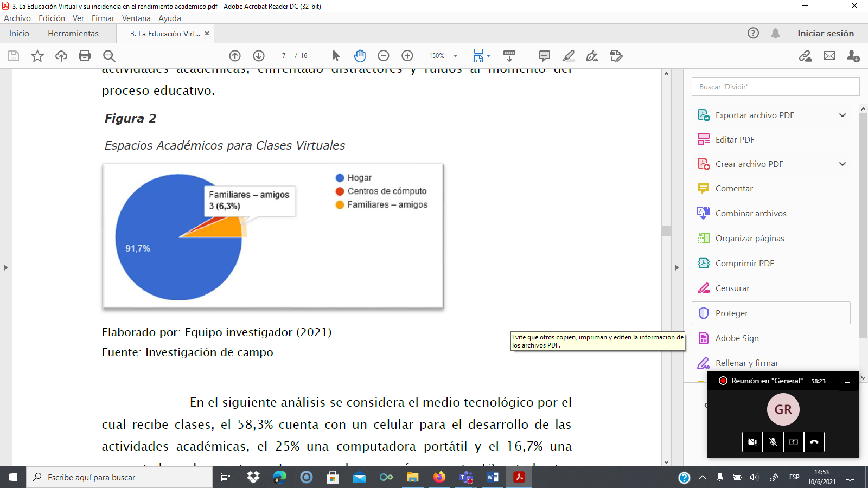Click share screen in meeting popup

pos(794,442)
